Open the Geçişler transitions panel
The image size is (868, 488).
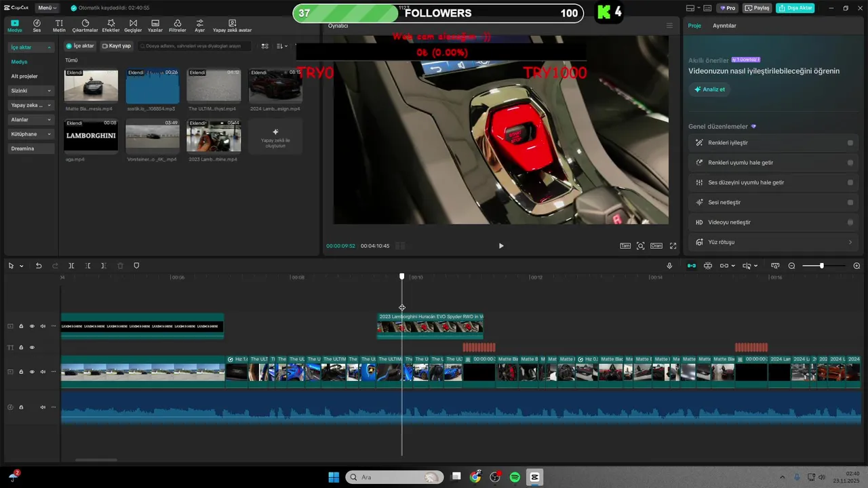[133, 26]
